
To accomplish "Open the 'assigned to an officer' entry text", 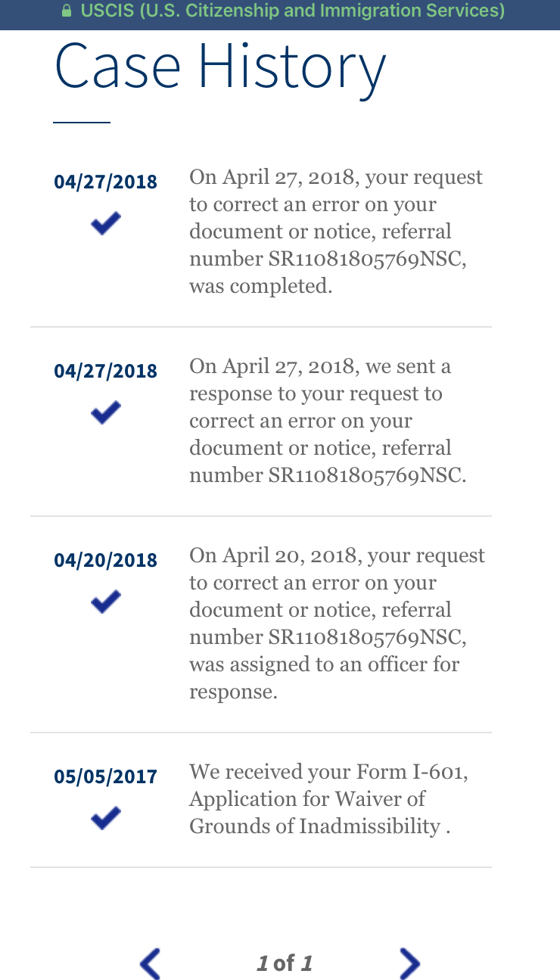I will (337, 624).
